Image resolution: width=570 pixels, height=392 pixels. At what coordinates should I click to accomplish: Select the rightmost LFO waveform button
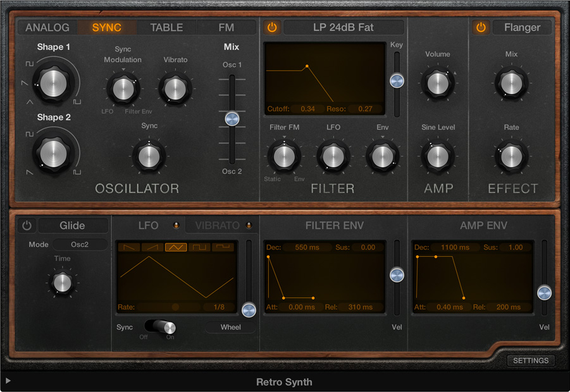pos(223,247)
